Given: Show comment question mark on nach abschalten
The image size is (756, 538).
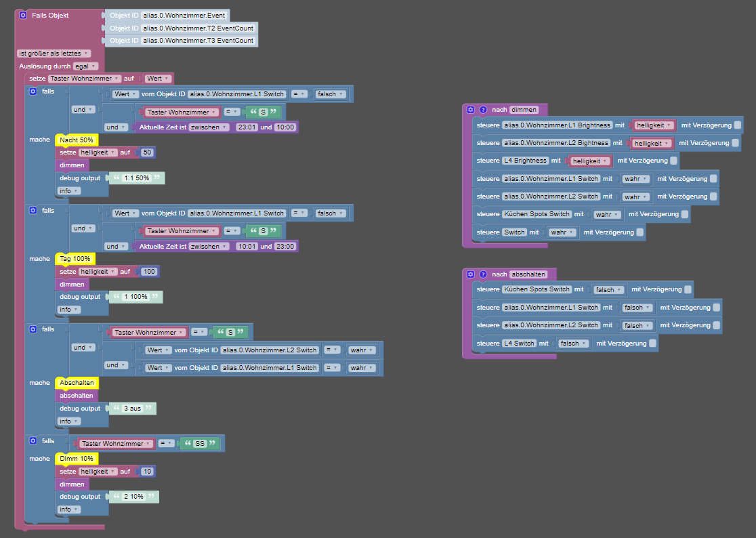Looking at the screenshot, I should [x=483, y=274].
